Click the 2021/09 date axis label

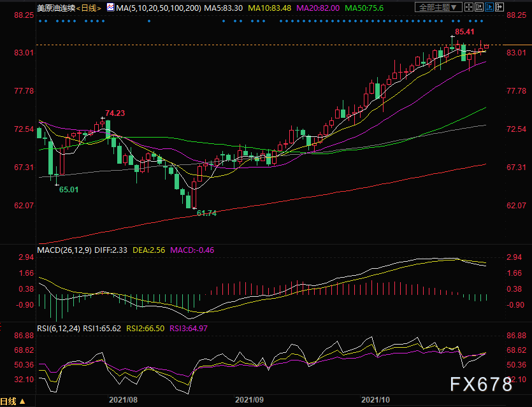tap(249, 400)
